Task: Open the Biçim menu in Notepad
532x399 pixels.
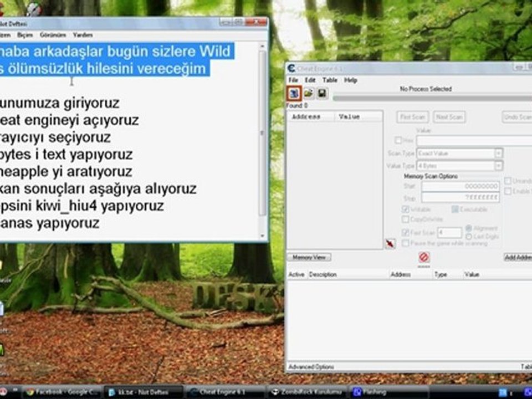Action: click(x=25, y=35)
